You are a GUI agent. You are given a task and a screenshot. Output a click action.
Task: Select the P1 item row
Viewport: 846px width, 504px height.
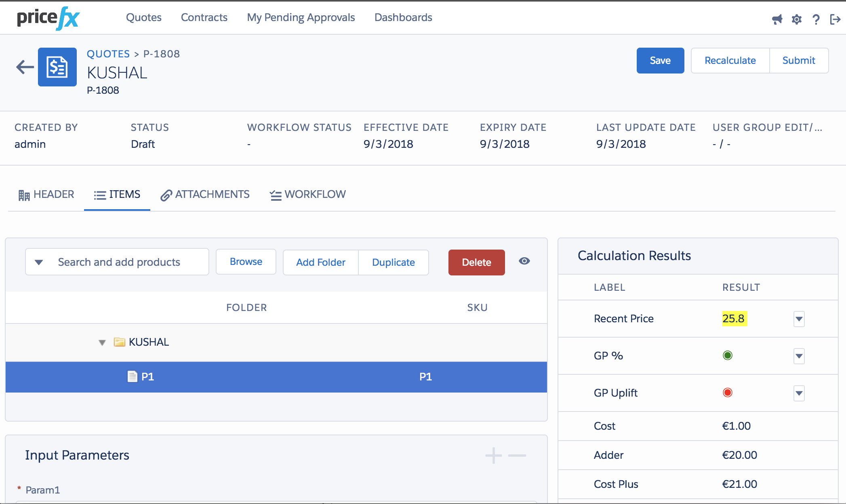click(276, 377)
